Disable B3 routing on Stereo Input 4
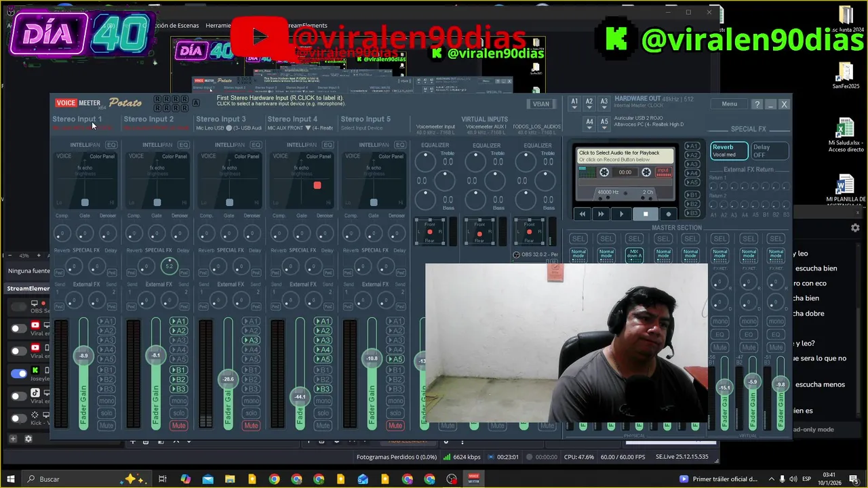This screenshot has width=868, height=488. tap(323, 389)
